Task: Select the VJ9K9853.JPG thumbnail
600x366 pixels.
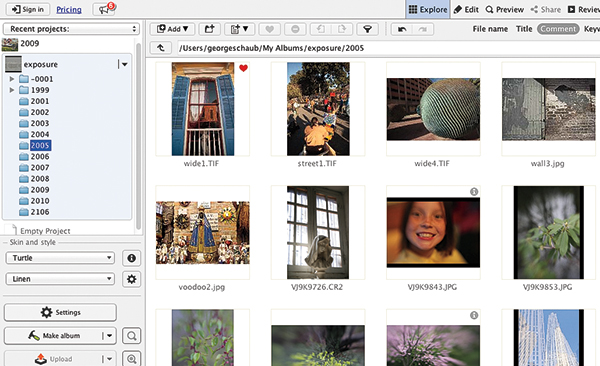Action: [548, 233]
